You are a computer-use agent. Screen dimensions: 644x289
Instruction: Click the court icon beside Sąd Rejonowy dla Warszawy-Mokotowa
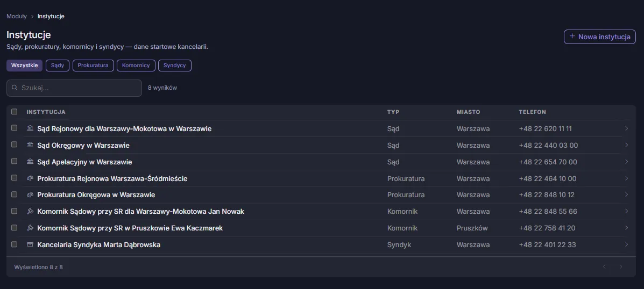(30, 128)
